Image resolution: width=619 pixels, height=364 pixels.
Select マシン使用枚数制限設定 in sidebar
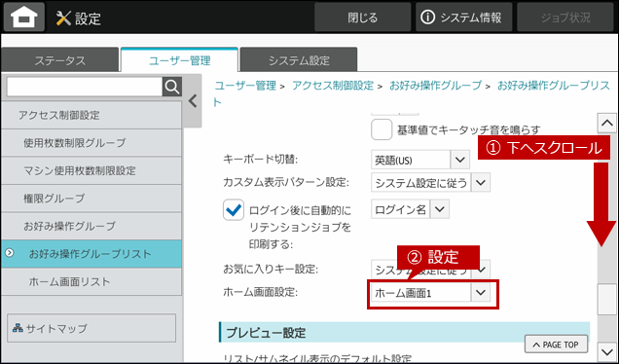click(91, 170)
